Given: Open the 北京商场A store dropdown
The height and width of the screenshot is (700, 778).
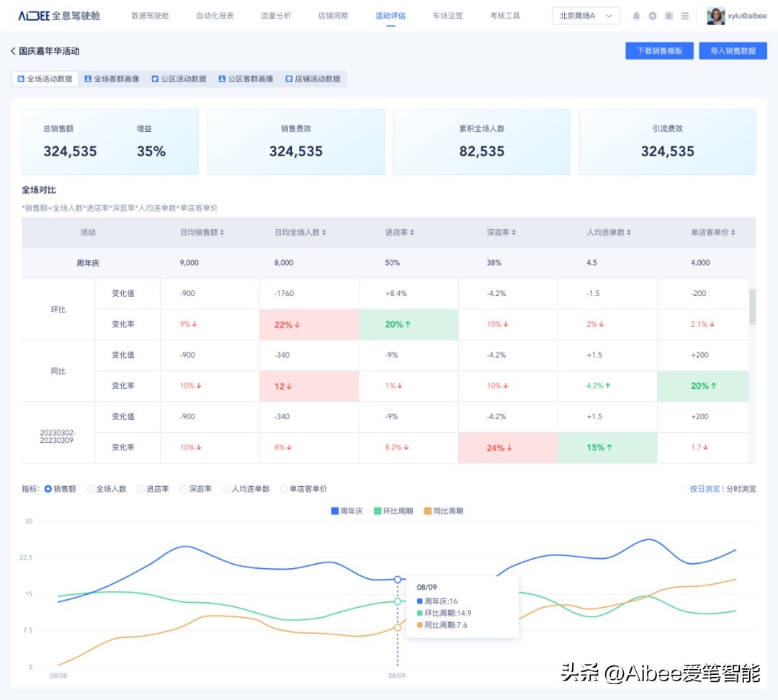Looking at the screenshot, I should tap(586, 15).
